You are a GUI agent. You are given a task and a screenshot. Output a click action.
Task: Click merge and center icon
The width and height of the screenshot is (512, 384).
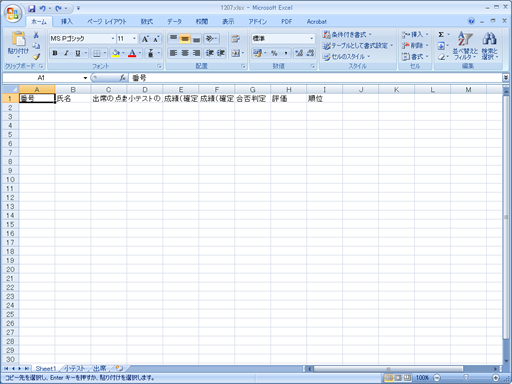(235, 53)
